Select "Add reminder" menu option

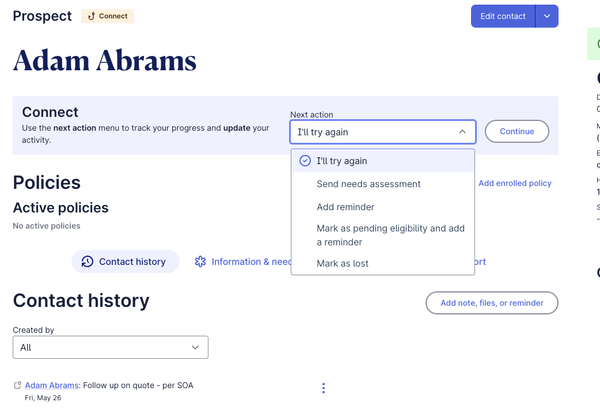[x=345, y=207]
